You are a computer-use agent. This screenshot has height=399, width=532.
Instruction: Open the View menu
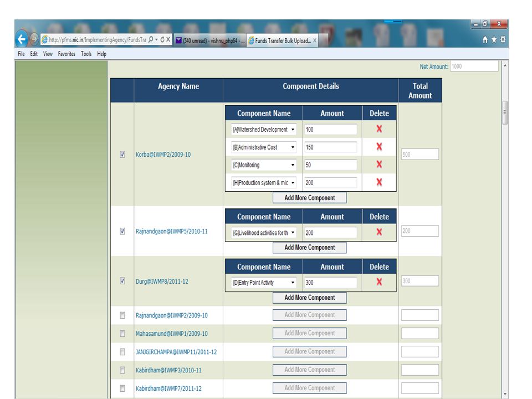(x=48, y=54)
